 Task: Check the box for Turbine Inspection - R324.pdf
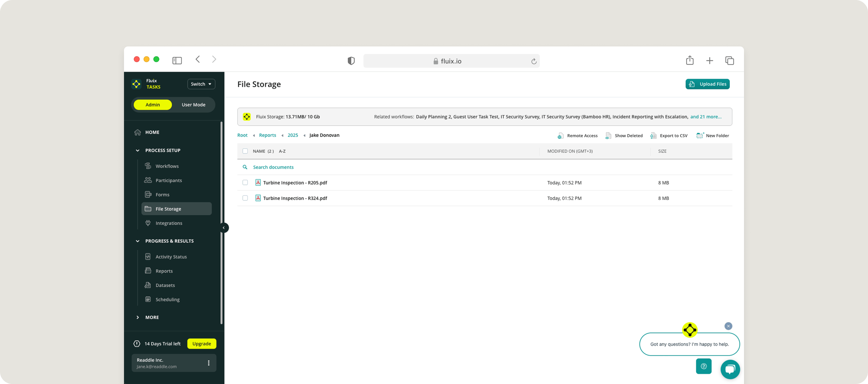tap(245, 198)
